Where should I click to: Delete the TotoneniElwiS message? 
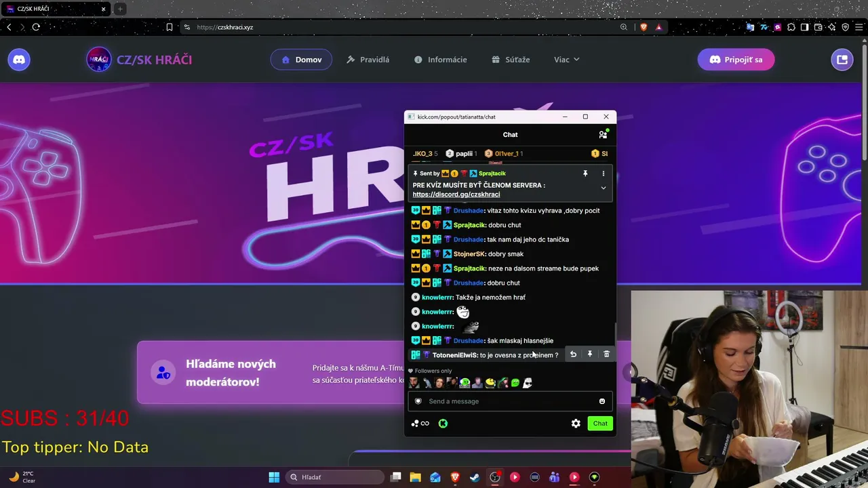(606, 354)
